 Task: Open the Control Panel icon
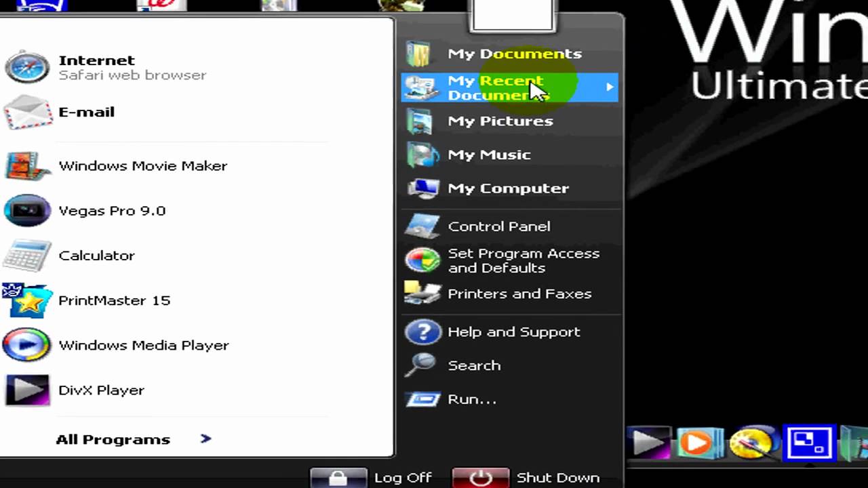(422, 226)
